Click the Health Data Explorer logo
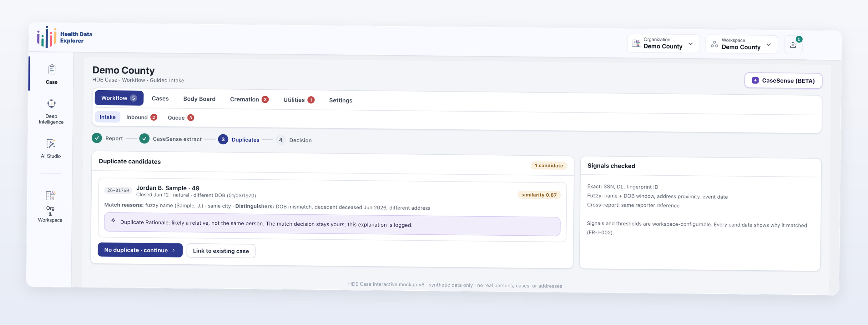 tap(64, 37)
